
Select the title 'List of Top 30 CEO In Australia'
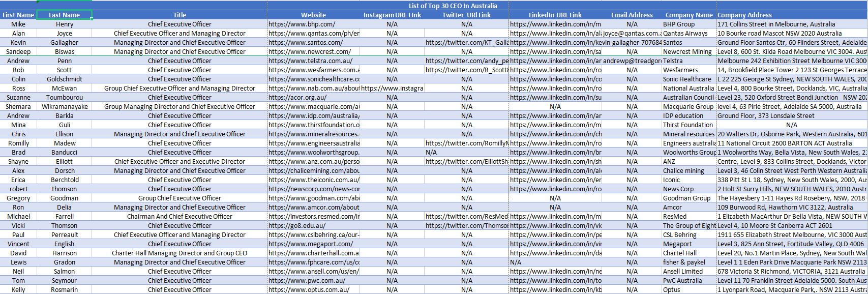click(x=453, y=6)
